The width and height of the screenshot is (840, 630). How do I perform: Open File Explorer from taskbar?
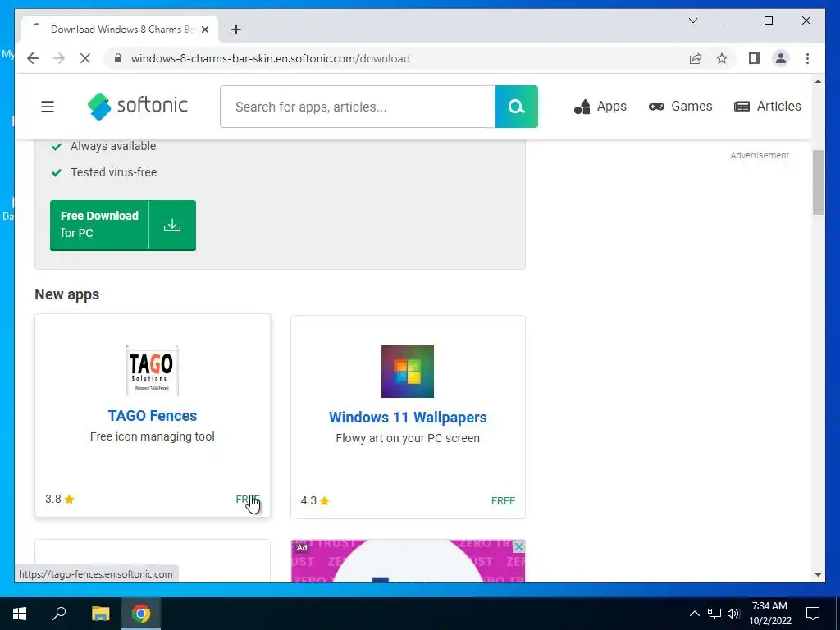[100, 614]
